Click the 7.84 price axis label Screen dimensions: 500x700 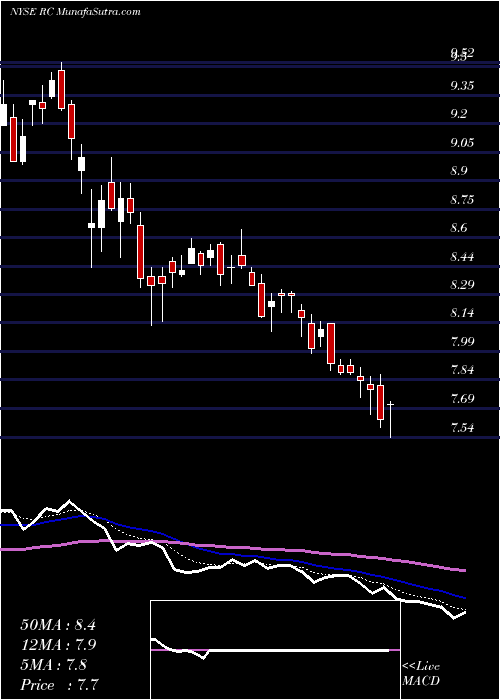click(464, 370)
